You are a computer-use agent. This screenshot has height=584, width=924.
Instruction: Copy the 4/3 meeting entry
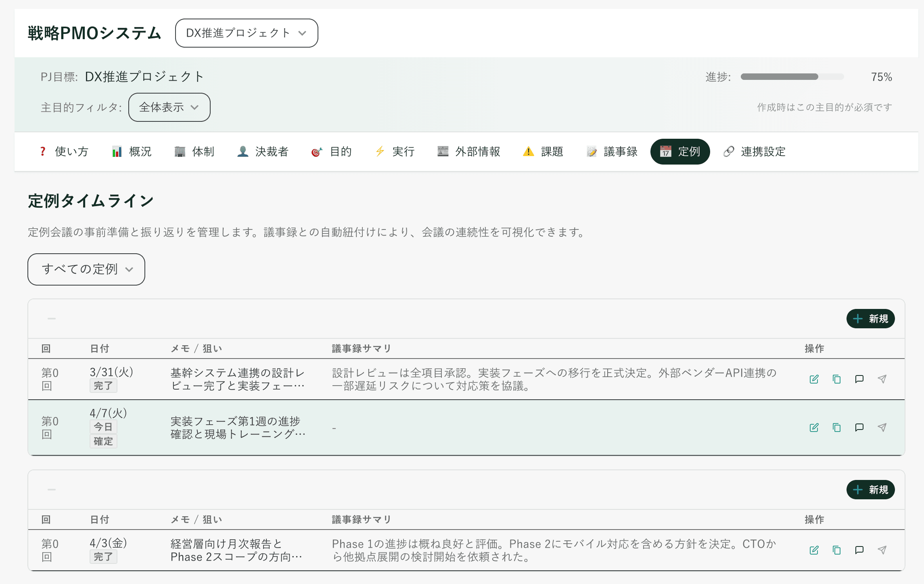coord(836,550)
